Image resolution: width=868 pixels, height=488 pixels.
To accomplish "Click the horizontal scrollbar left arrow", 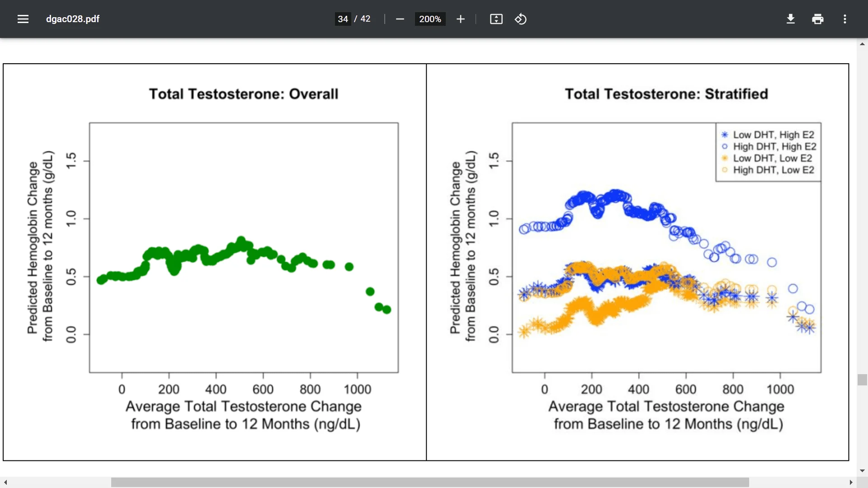I will (5, 483).
